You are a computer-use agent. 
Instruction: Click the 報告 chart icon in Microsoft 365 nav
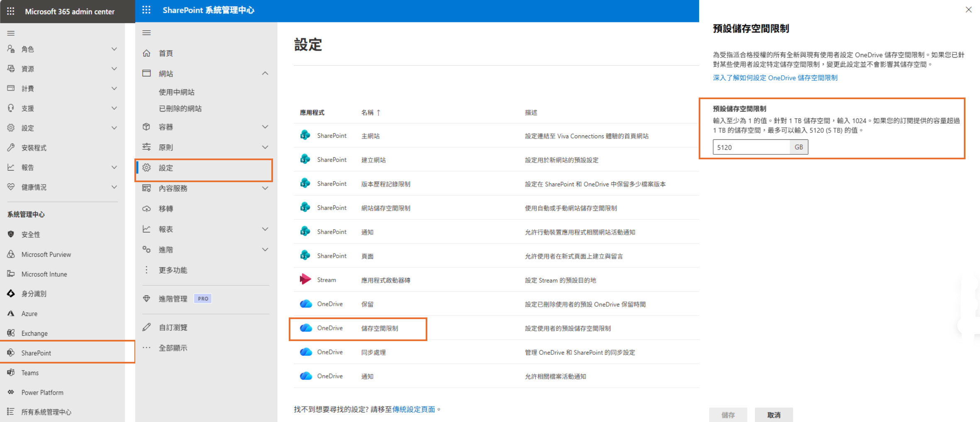(x=11, y=167)
